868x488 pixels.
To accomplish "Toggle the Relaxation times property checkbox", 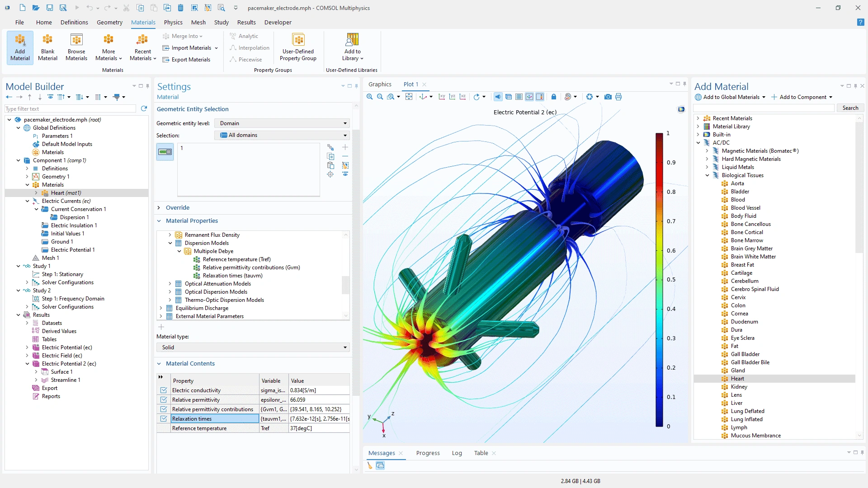I will click(164, 419).
